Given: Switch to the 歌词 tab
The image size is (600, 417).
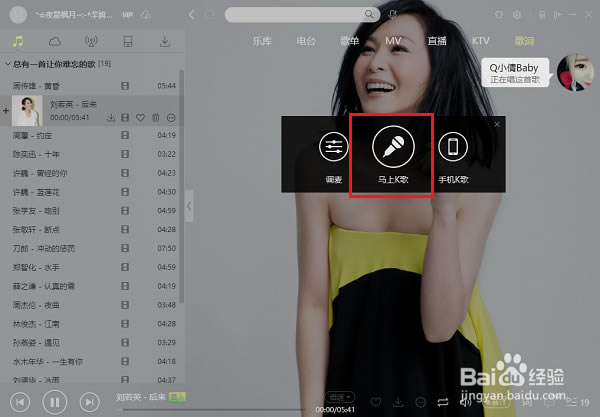Looking at the screenshot, I should click(x=524, y=41).
